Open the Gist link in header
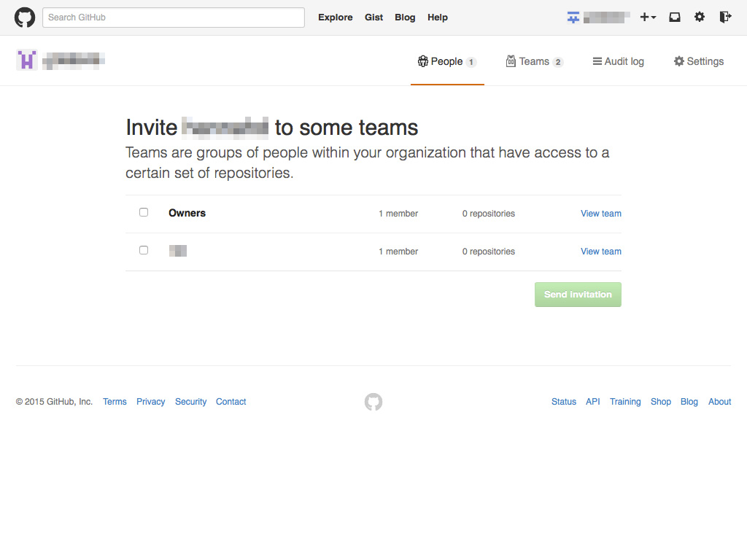Viewport: 747px width, 560px height. click(x=373, y=17)
